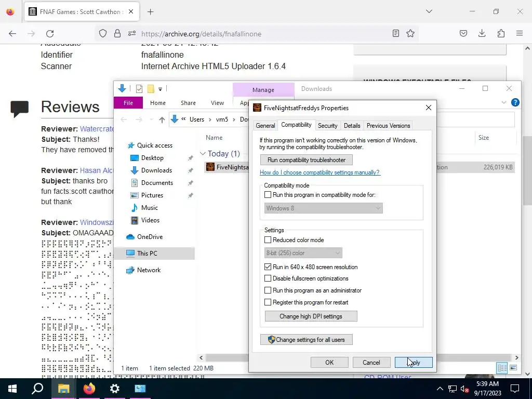Open the Explorer View ribbon tab

217,103
